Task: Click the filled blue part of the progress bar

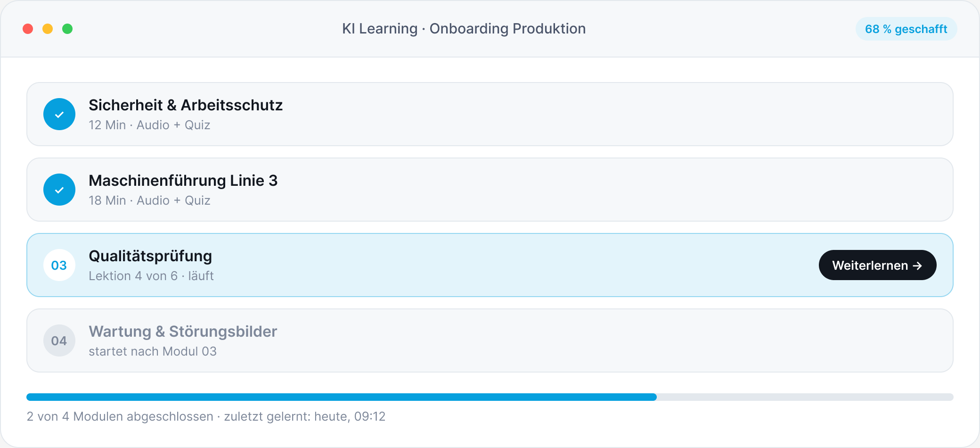Action: point(342,397)
